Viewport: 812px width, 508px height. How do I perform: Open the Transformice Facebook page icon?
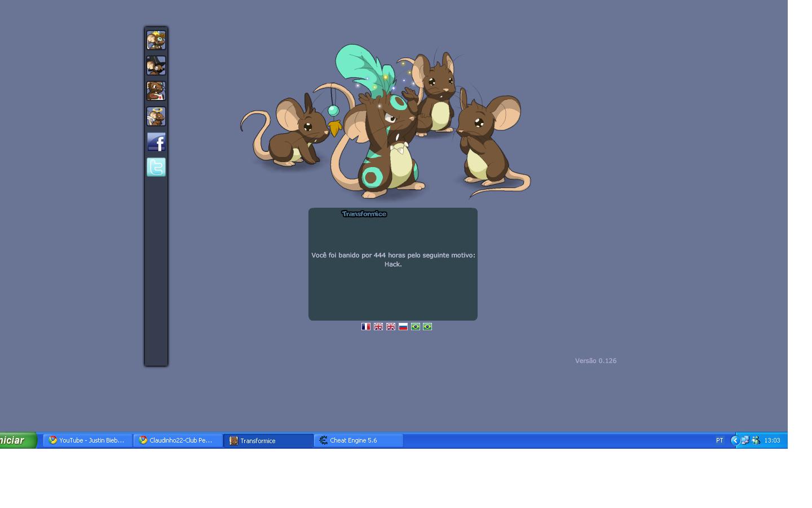[x=156, y=142]
